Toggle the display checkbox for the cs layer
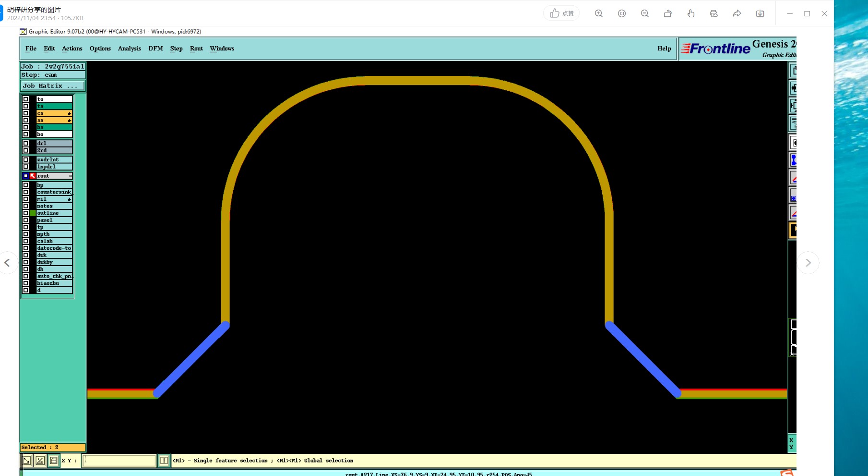 coord(26,113)
